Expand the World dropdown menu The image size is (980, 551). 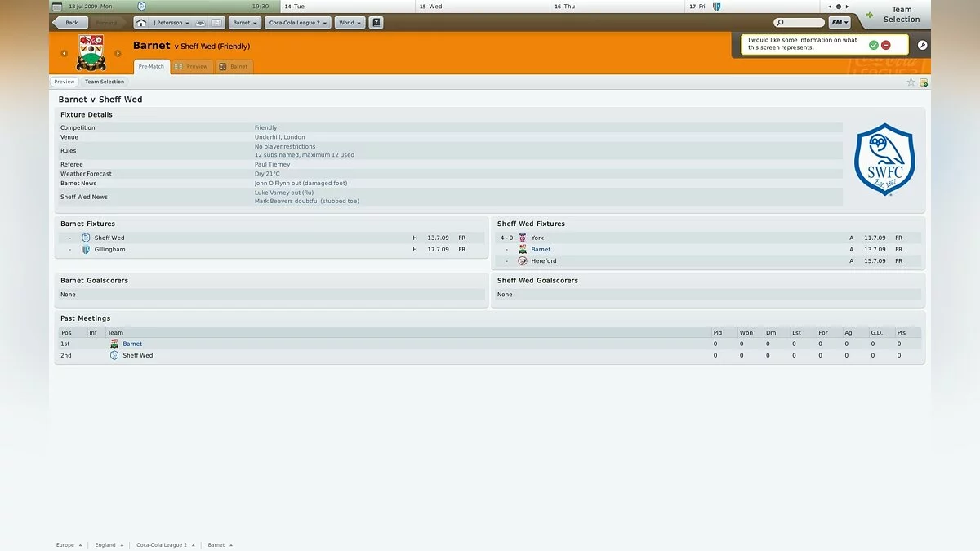tap(350, 23)
